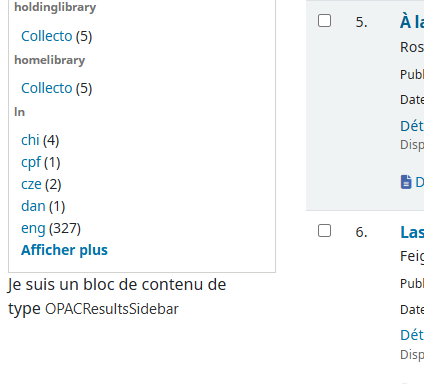Select the cpf language facet

[x=31, y=162]
